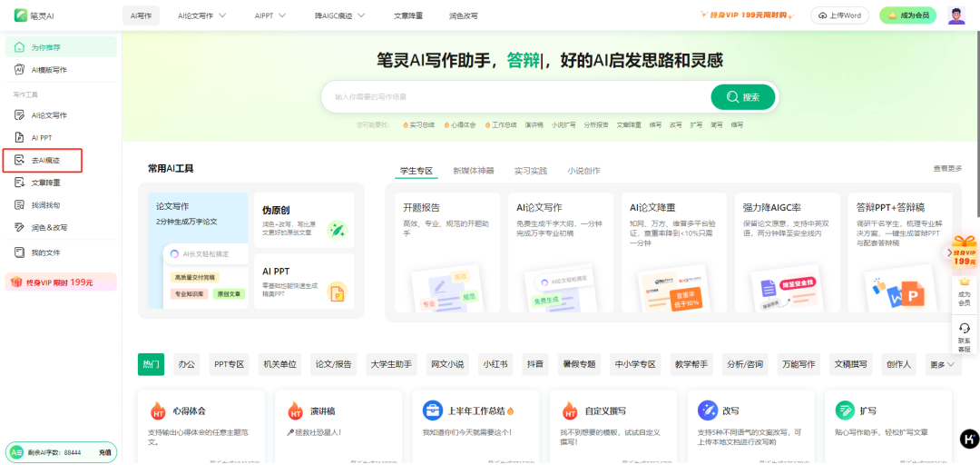Screen dimensions: 980x465
Task: Click 分析报告 suggestion link
Action: (596, 125)
